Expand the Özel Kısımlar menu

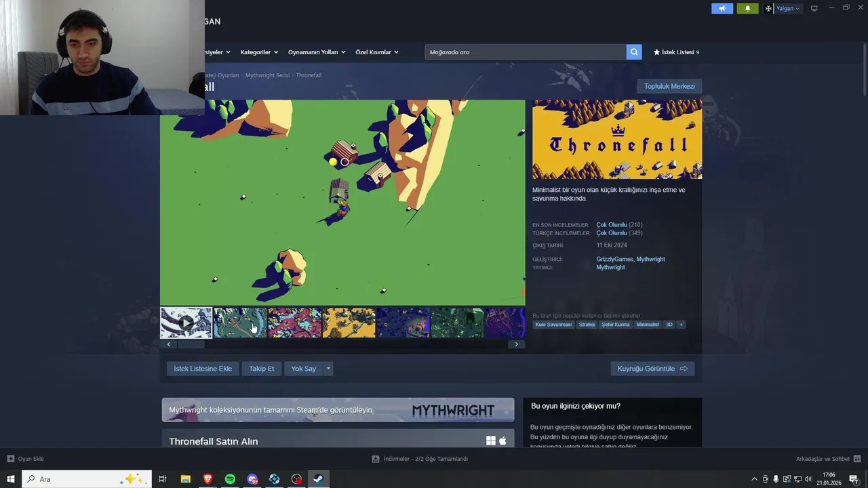377,52
